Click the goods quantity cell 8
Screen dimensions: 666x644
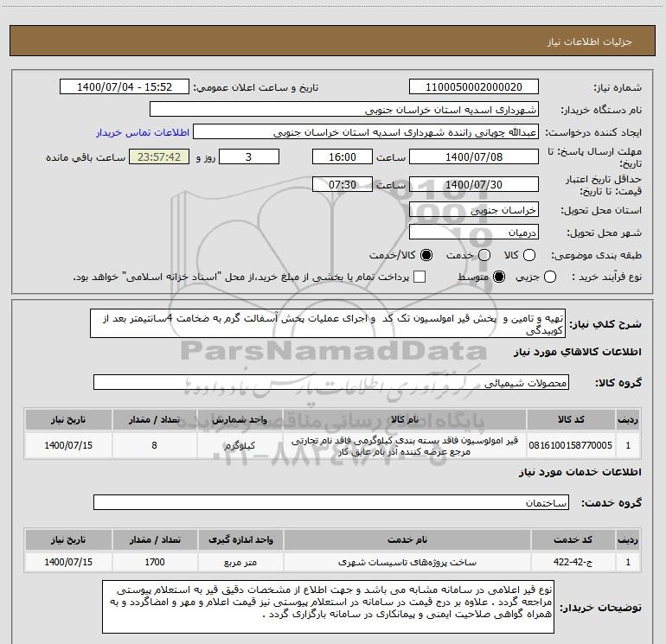(154, 445)
